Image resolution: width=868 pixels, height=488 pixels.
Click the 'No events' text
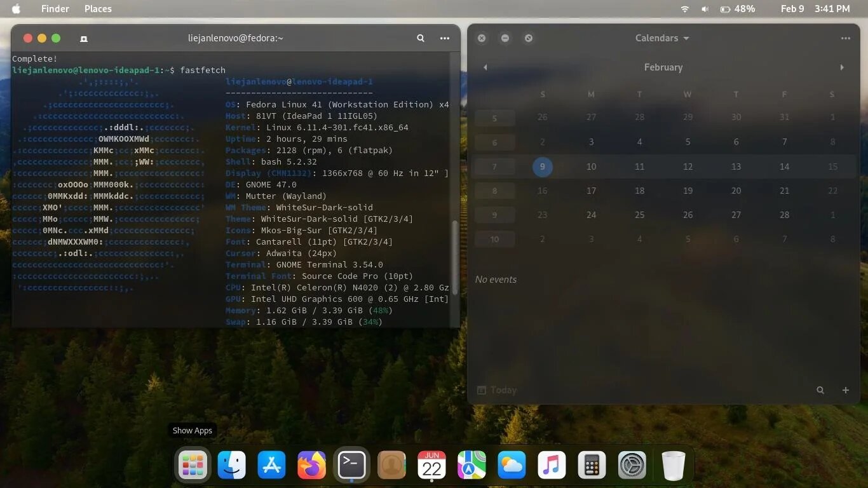tap(496, 280)
